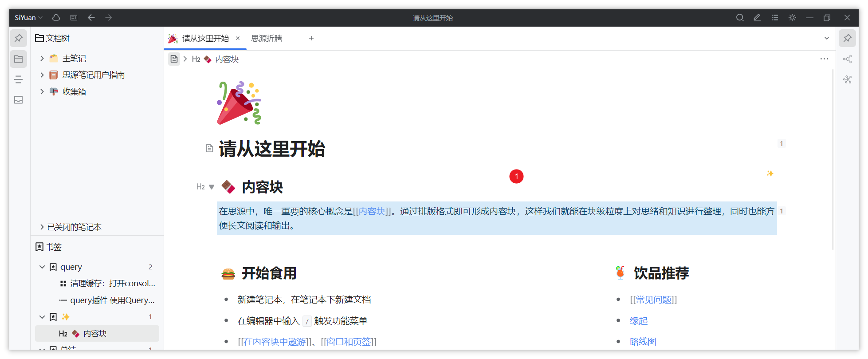Click the party popper document icon
This screenshot has width=868, height=359.
pyautogui.click(x=239, y=103)
